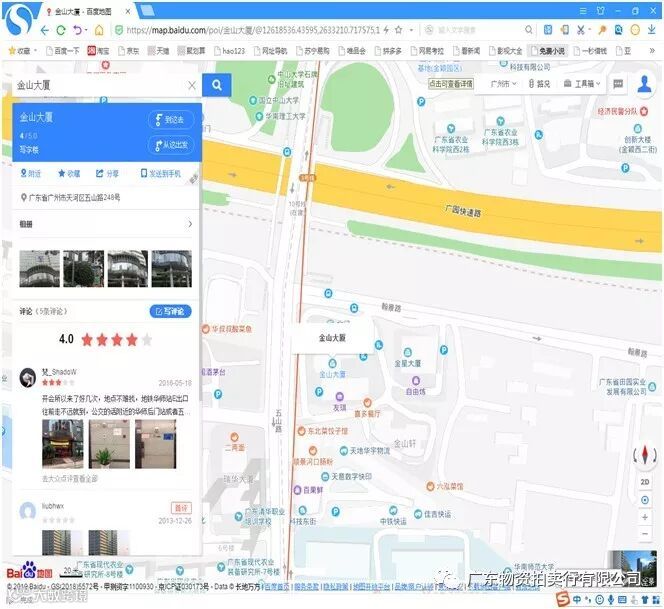The width and height of the screenshot is (664, 609).
Task: Click the 国立中山大学 map marker
Action: tap(253, 101)
